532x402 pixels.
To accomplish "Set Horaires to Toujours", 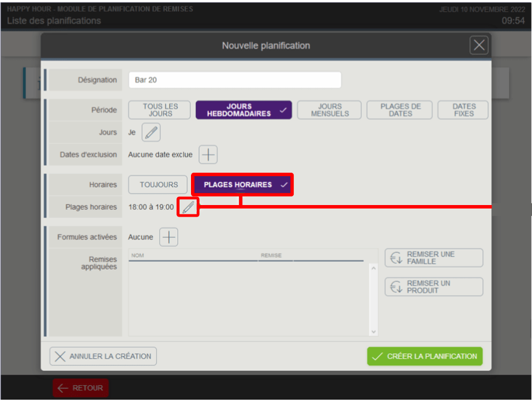I will (158, 185).
